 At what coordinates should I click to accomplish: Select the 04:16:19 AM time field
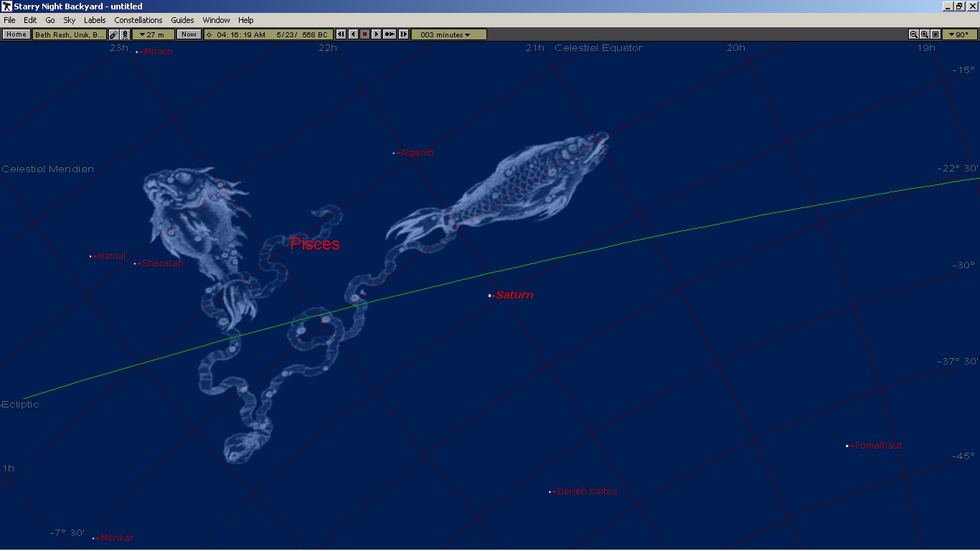click(x=241, y=34)
